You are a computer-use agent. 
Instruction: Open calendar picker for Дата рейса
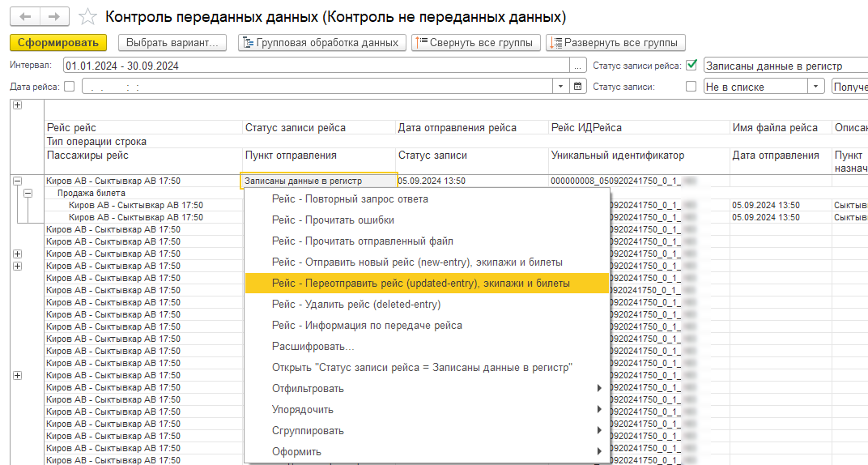click(x=578, y=87)
